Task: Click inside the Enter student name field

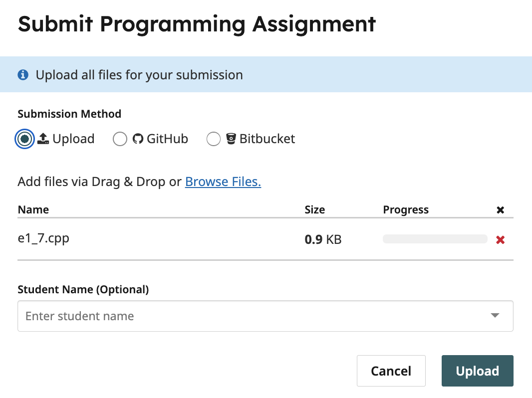Action: coord(250,316)
